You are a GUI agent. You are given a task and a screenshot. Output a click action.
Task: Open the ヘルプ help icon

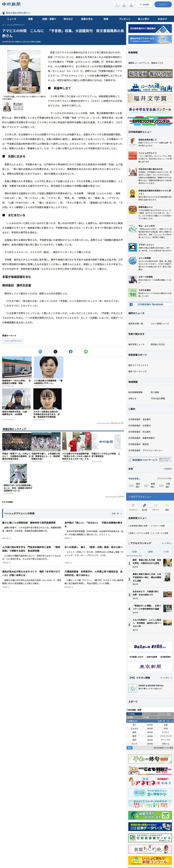117,4
